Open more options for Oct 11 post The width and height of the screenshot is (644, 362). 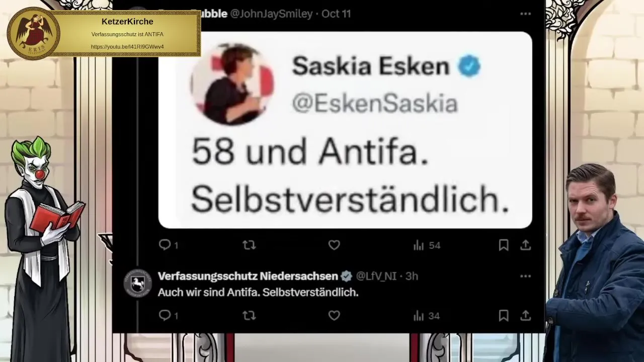click(525, 14)
